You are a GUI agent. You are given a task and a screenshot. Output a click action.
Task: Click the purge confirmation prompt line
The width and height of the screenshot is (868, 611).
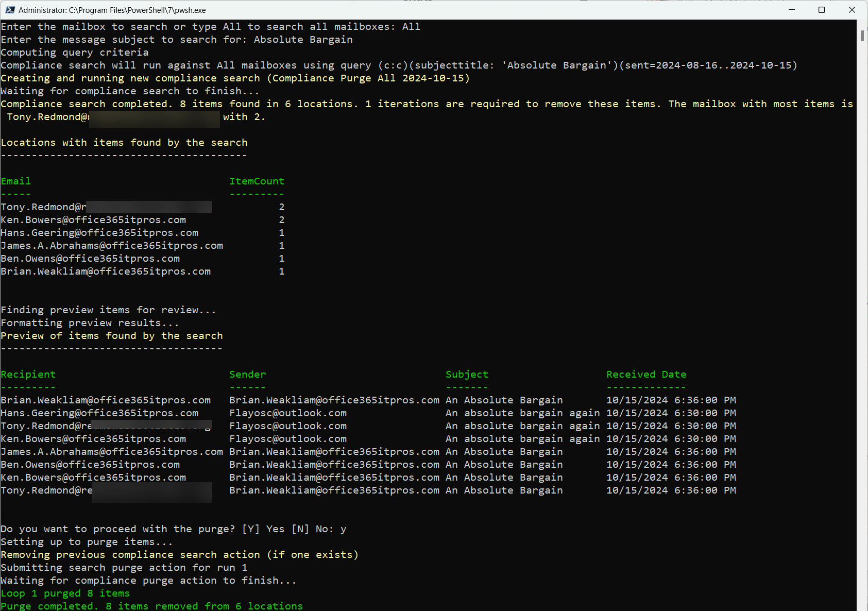tap(173, 529)
